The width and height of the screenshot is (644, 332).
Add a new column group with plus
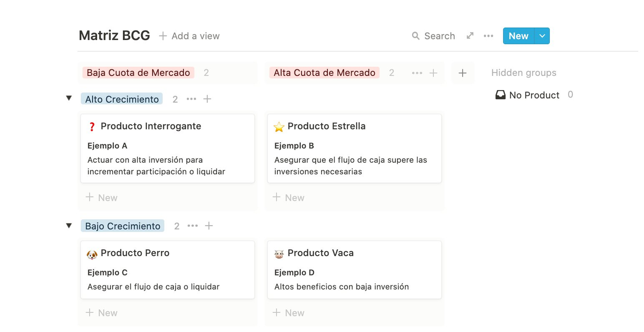click(463, 73)
